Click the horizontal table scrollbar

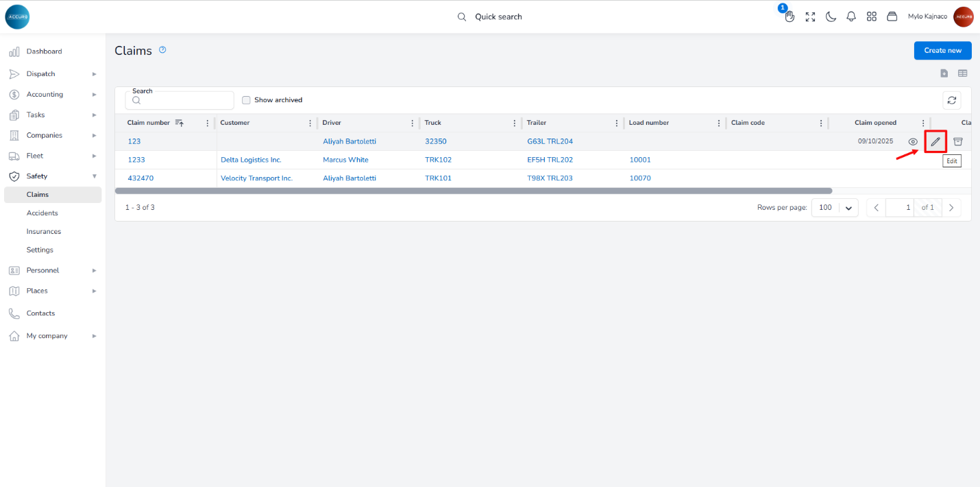coord(473,191)
